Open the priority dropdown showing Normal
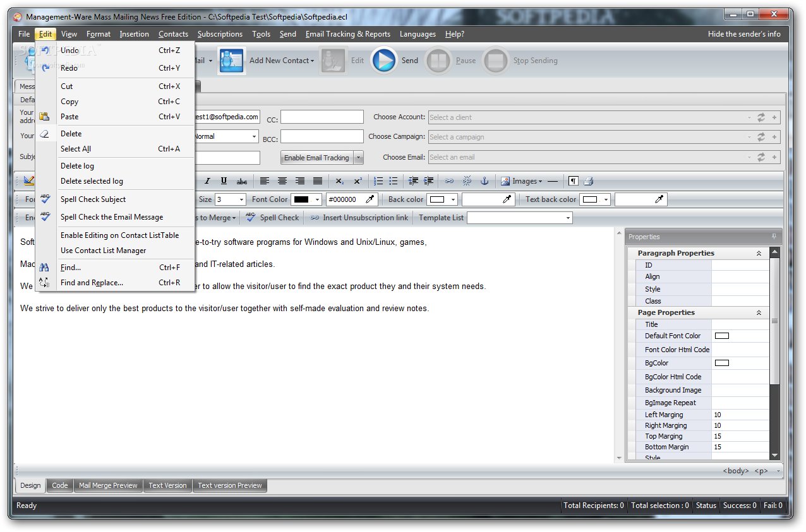Viewport: 806px width, 532px height. 255,136
